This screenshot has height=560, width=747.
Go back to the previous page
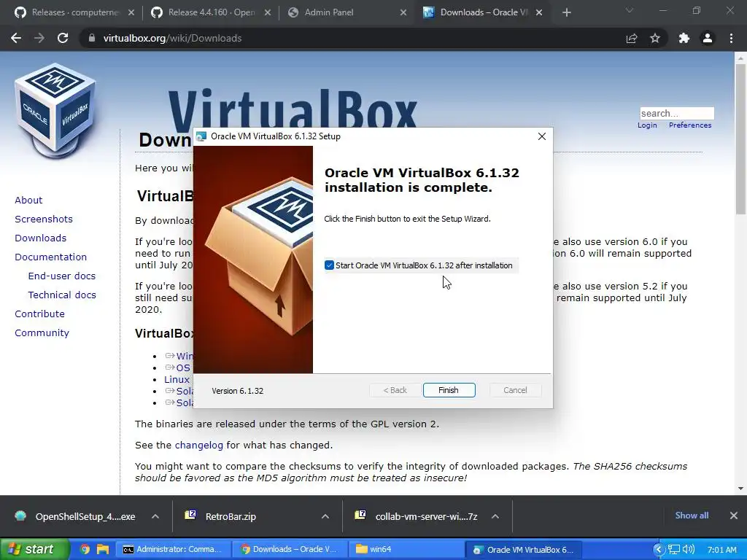[x=16, y=38]
